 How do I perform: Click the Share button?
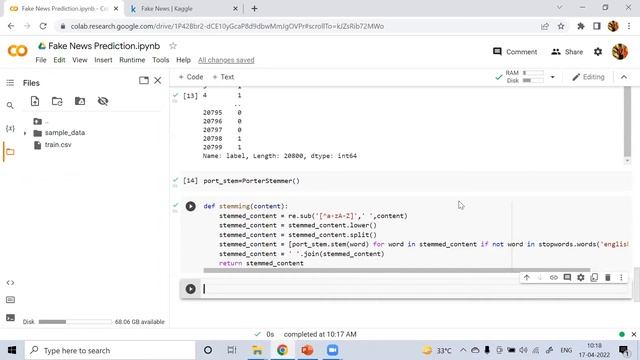(567, 52)
